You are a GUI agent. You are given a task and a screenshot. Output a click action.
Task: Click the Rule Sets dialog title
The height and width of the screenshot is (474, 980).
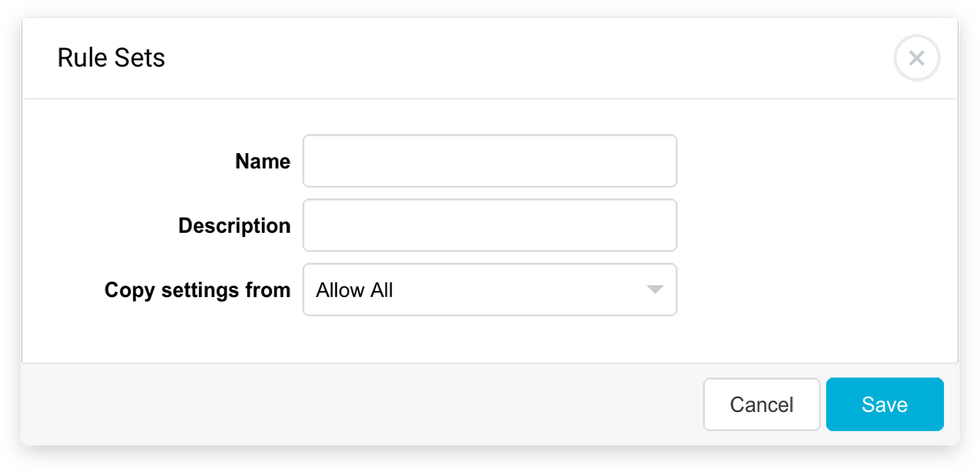pyautogui.click(x=111, y=58)
